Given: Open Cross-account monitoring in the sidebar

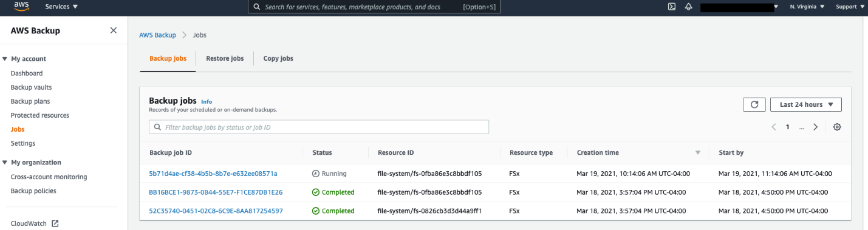Looking at the screenshot, I should (x=49, y=177).
